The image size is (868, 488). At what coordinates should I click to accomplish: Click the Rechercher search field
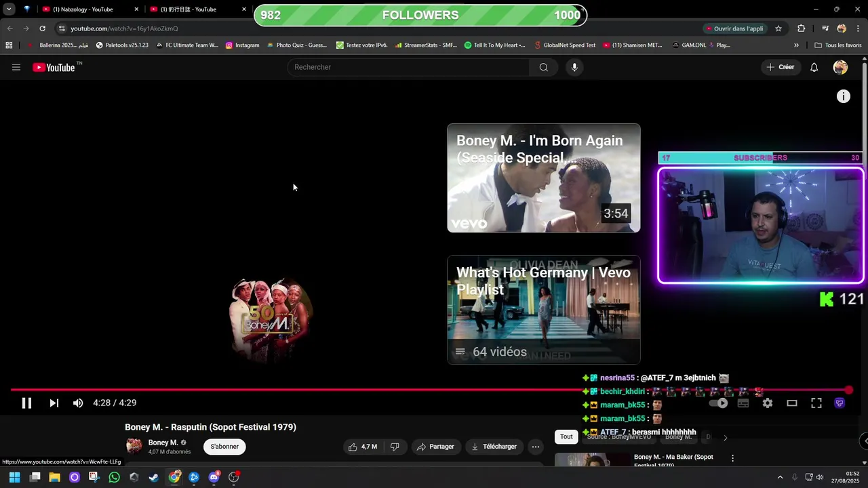(409, 67)
